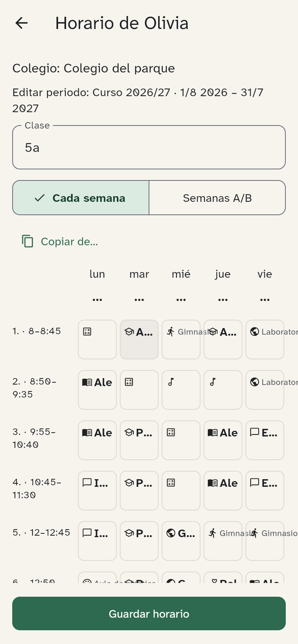Open Wednesday period 1 Gimnasio cell
The width and height of the screenshot is (298, 644).
[181, 340]
